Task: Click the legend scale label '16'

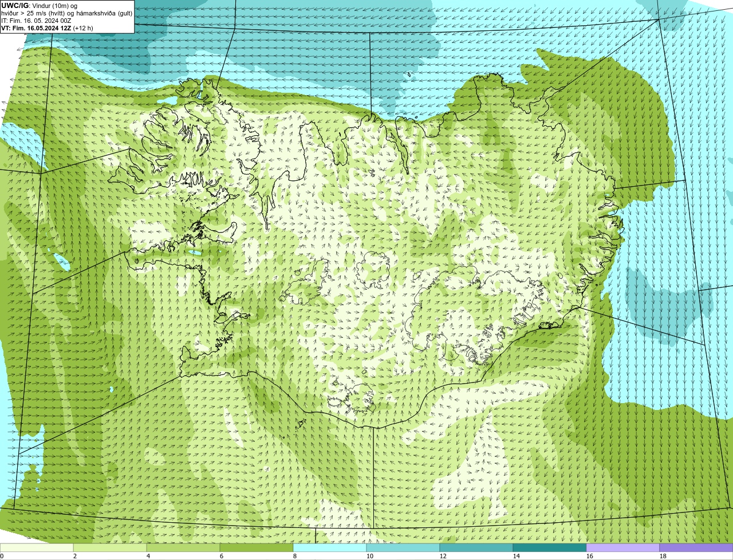Action: 590,556
